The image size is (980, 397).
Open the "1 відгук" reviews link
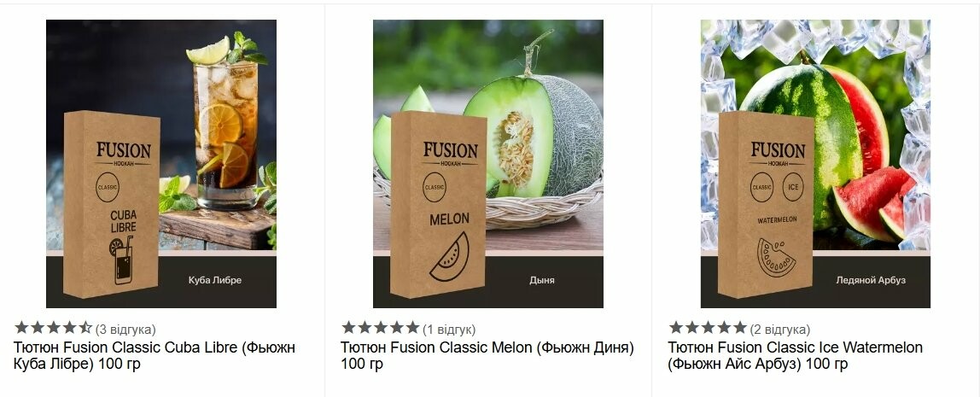pos(449,330)
